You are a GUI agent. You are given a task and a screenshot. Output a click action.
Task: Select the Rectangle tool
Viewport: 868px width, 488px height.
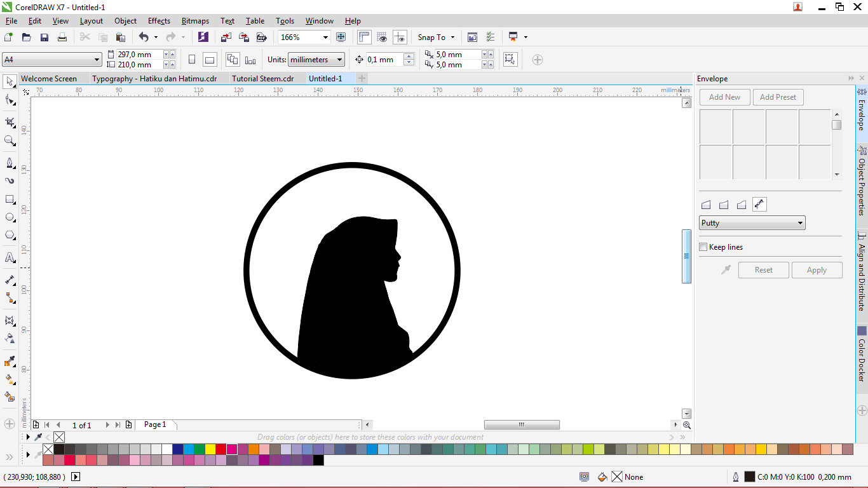coord(10,199)
